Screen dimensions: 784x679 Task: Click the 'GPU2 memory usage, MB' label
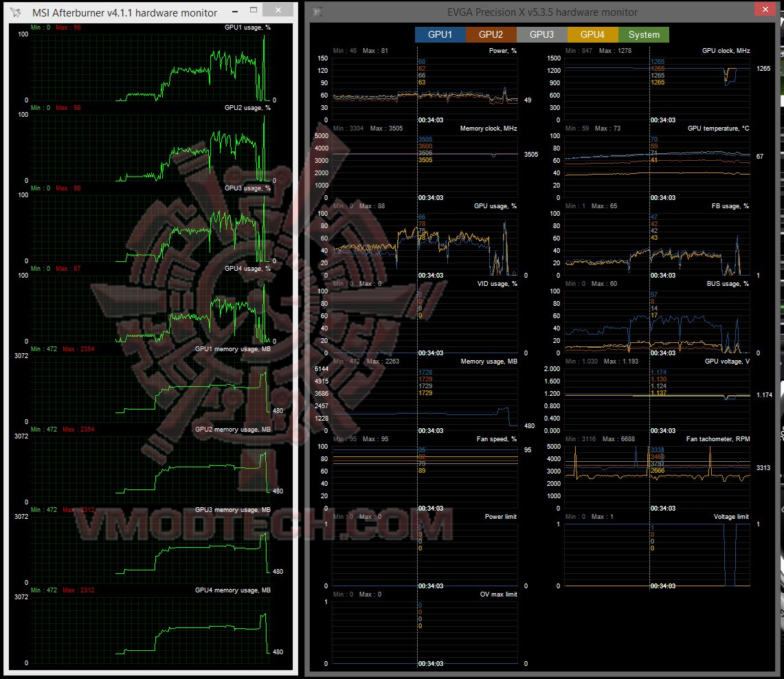pyautogui.click(x=232, y=430)
